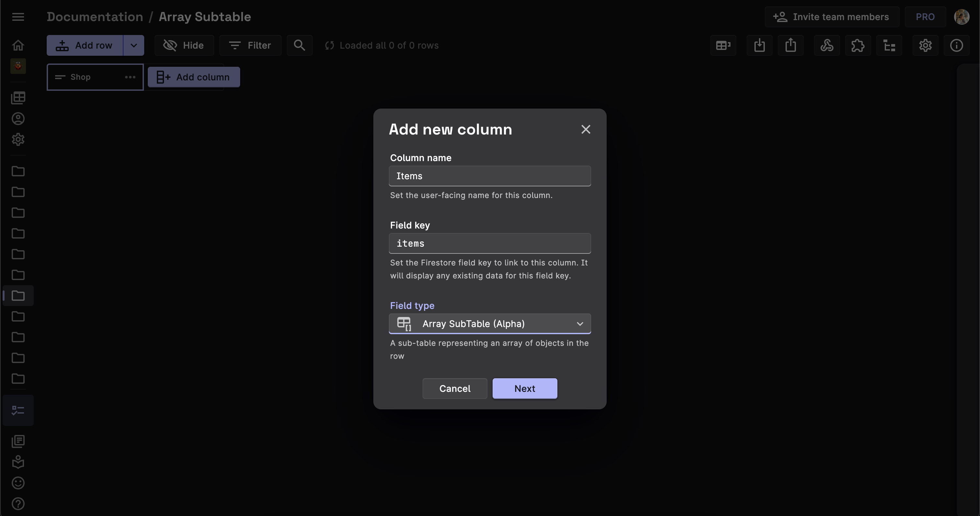Viewport: 980px width, 516px height.
Task: Close the Add new column dialog
Action: (586, 129)
